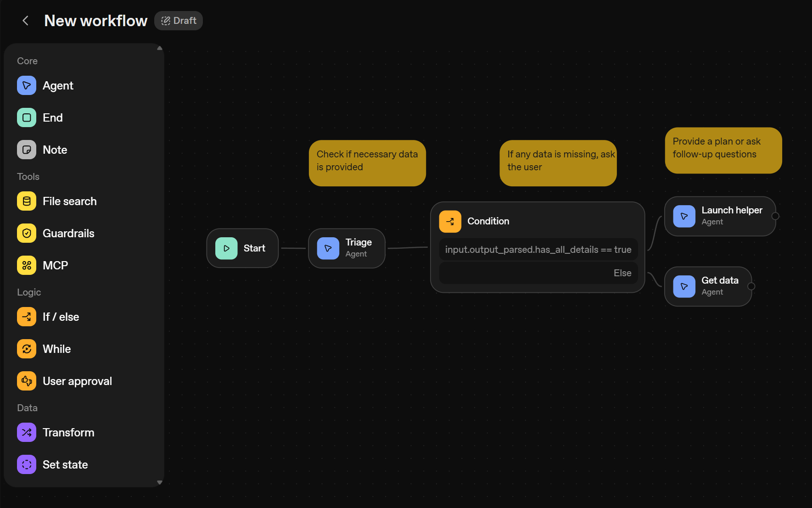Choose the Transform data icon

[27, 433]
